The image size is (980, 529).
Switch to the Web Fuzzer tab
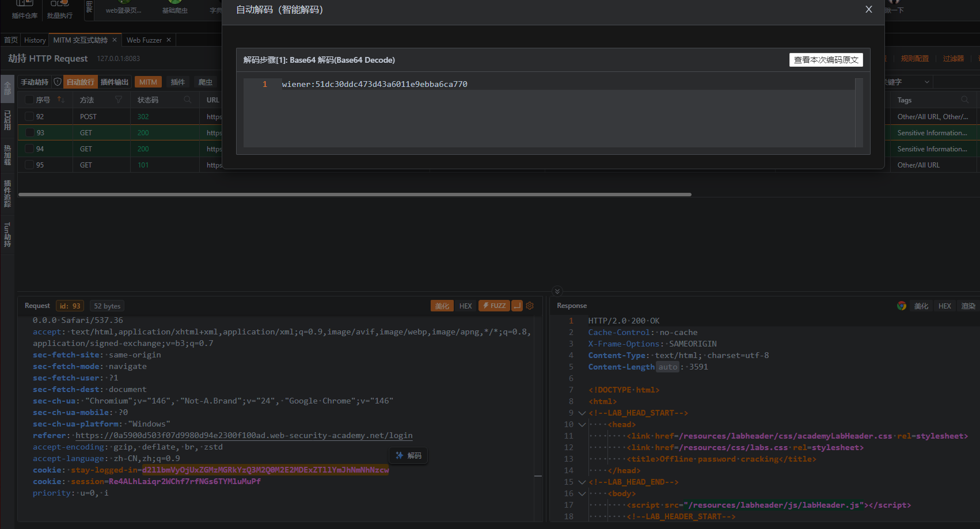pyautogui.click(x=144, y=40)
